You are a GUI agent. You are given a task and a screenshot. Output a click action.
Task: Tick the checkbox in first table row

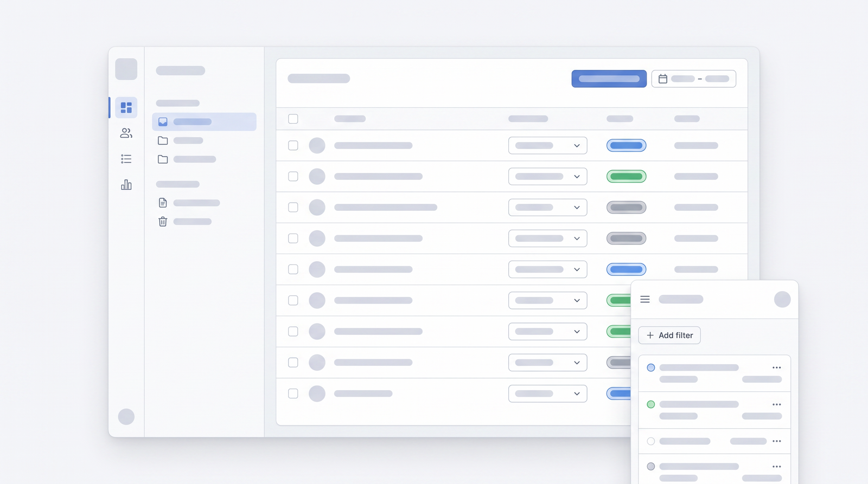point(293,145)
